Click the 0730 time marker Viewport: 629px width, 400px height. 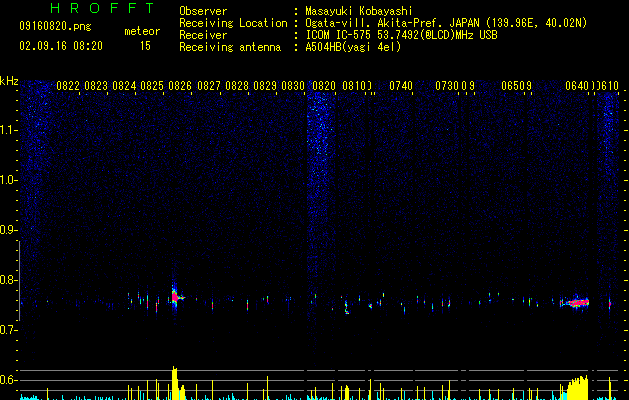[x=447, y=85]
